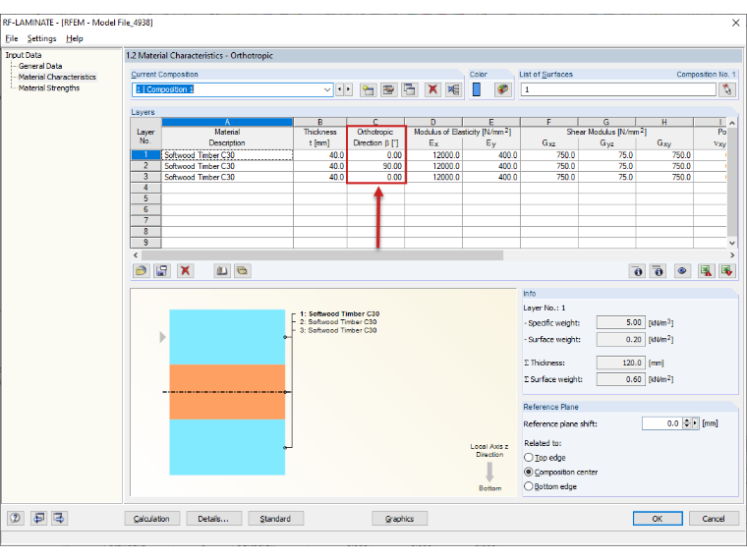Viewport: 747px width, 560px height.
Task: Click the previous table arrow icon at bottom left
Action: (38, 518)
